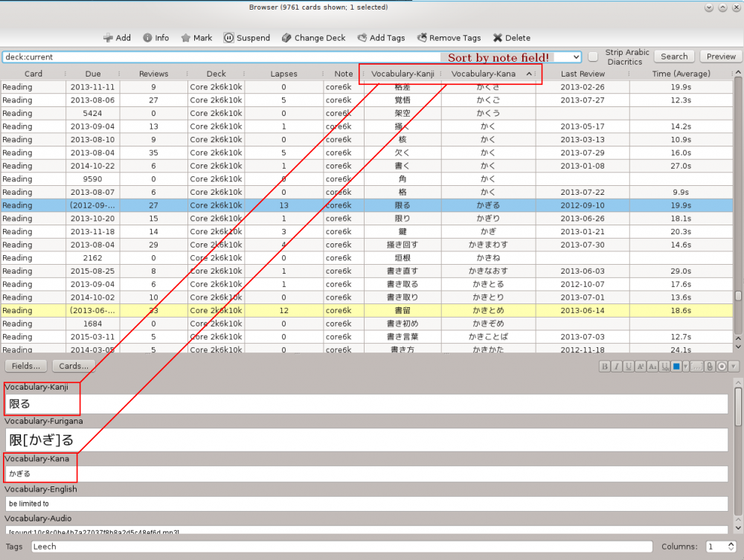This screenshot has width=744, height=560.
Task: Click Change Deck in the toolbar
Action: click(313, 38)
